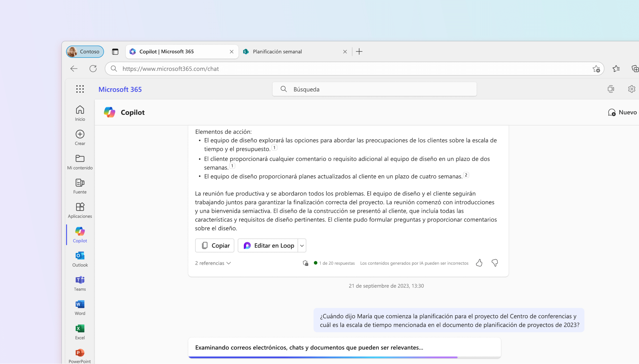Viewport: 639px width, 364px height.
Task: Click the Crear plus icon
Action: [80, 134]
